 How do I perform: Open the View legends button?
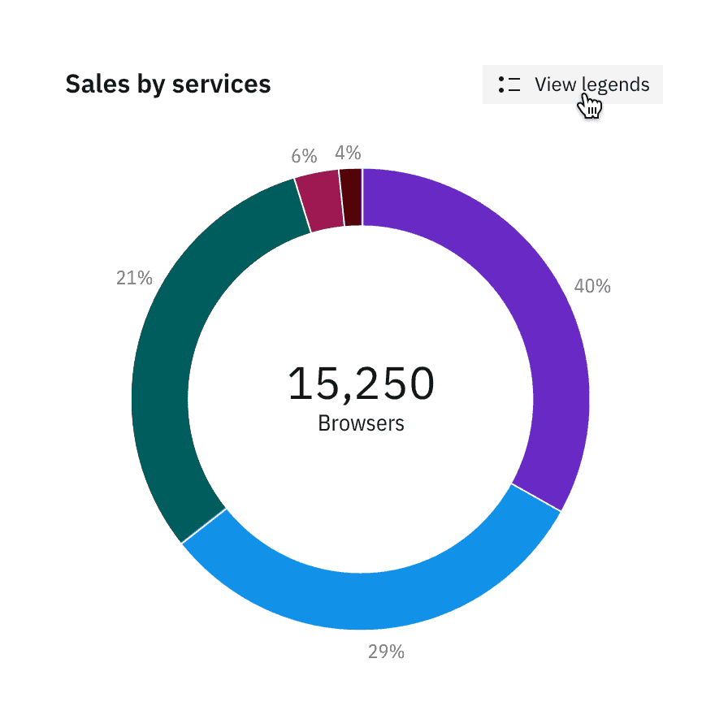tap(572, 84)
